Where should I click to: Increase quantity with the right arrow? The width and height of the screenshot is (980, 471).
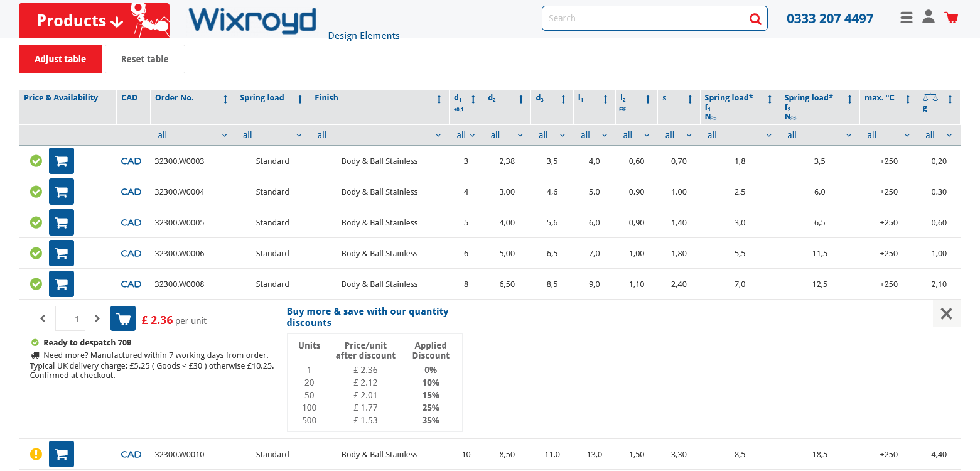point(97,318)
